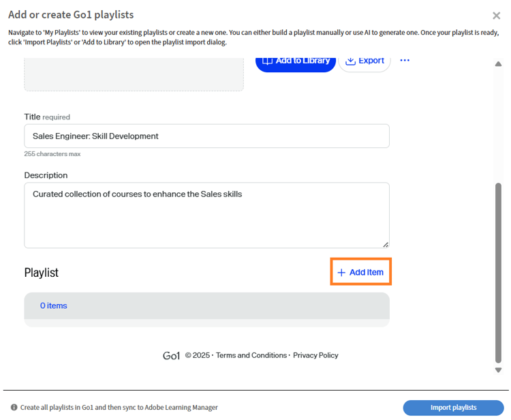Select the dashed playlist image placeholder
511x420 pixels.
pyautogui.click(x=134, y=74)
